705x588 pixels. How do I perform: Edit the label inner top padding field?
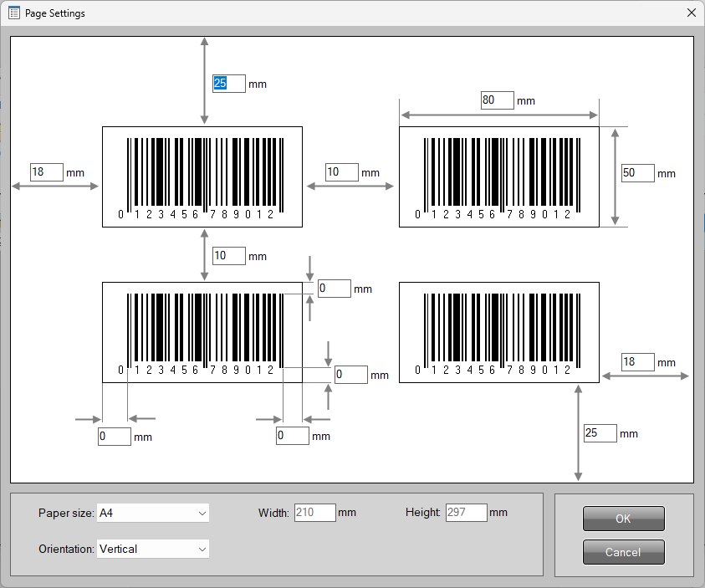pyautogui.click(x=335, y=289)
